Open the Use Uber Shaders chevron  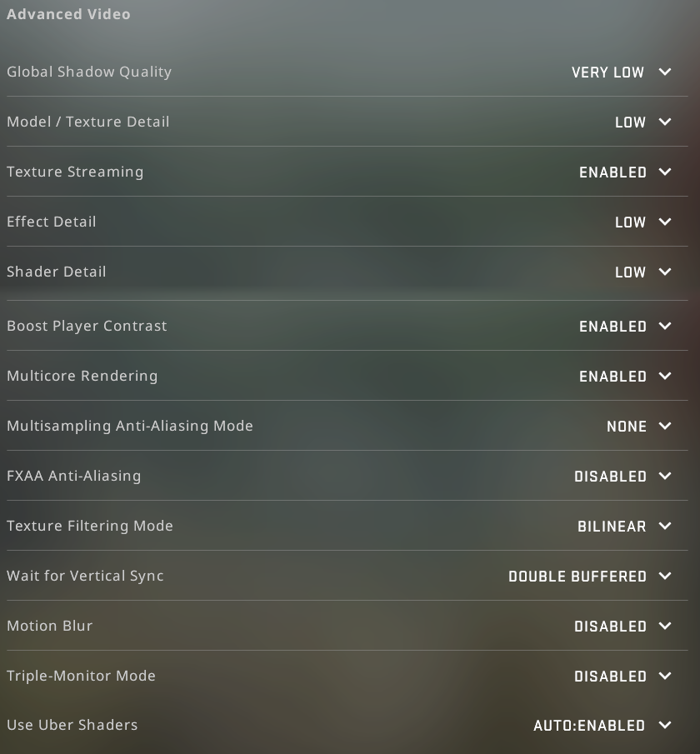(x=665, y=725)
